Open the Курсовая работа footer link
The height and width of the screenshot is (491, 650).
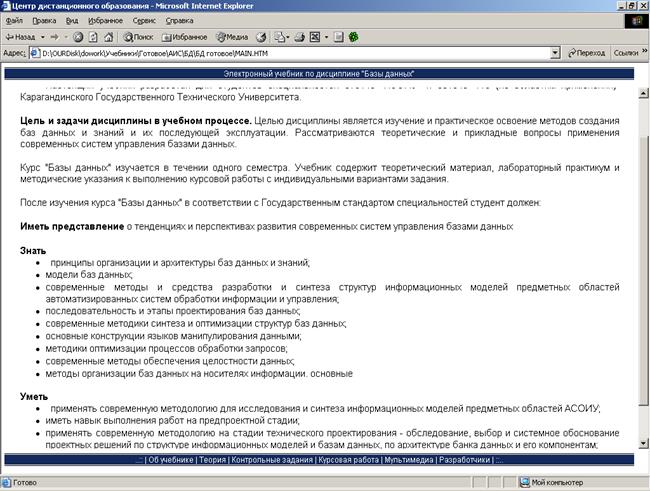tap(346, 460)
